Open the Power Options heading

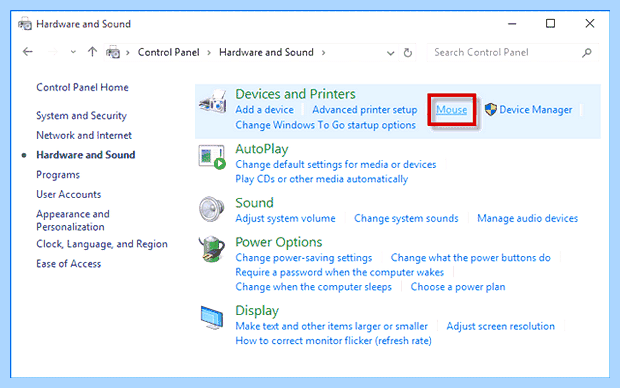tap(279, 242)
